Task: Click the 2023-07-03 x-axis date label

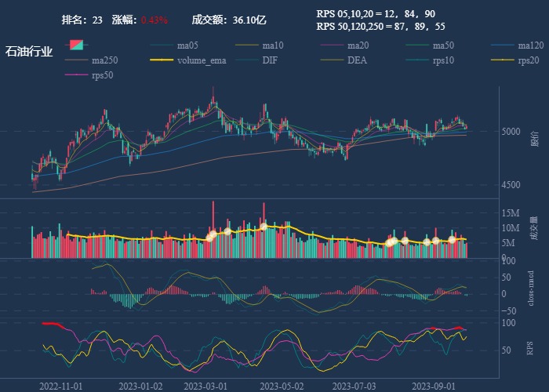Action: 354,386
